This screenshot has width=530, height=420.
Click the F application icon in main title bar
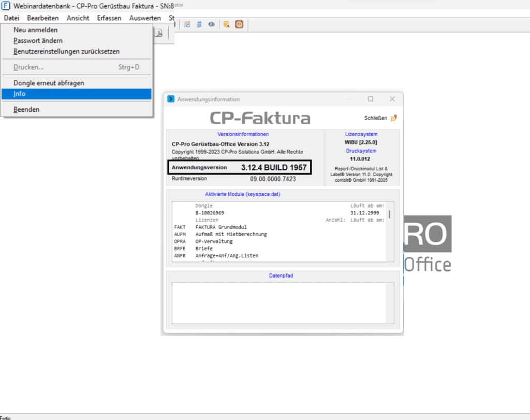(x=6, y=6)
